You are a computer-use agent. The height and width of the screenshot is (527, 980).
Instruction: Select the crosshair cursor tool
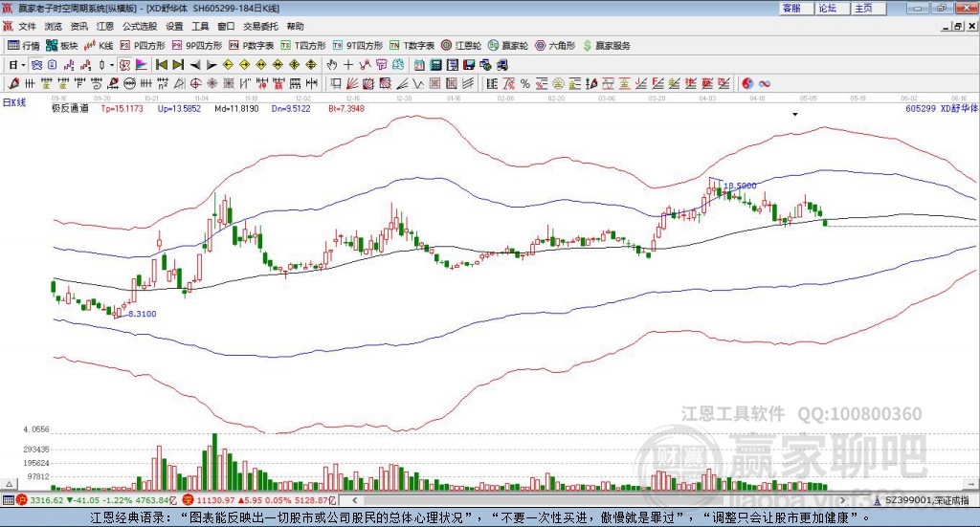click(348, 65)
